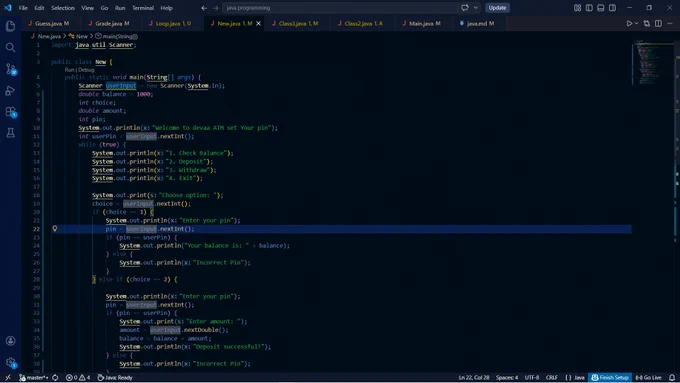Open Source Control view in activity bar
680x383 pixels.
click(10, 69)
